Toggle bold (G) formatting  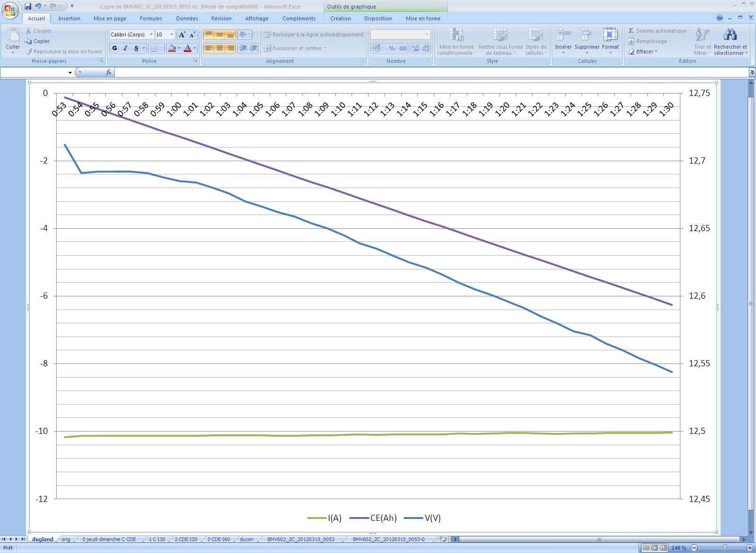[x=115, y=48]
